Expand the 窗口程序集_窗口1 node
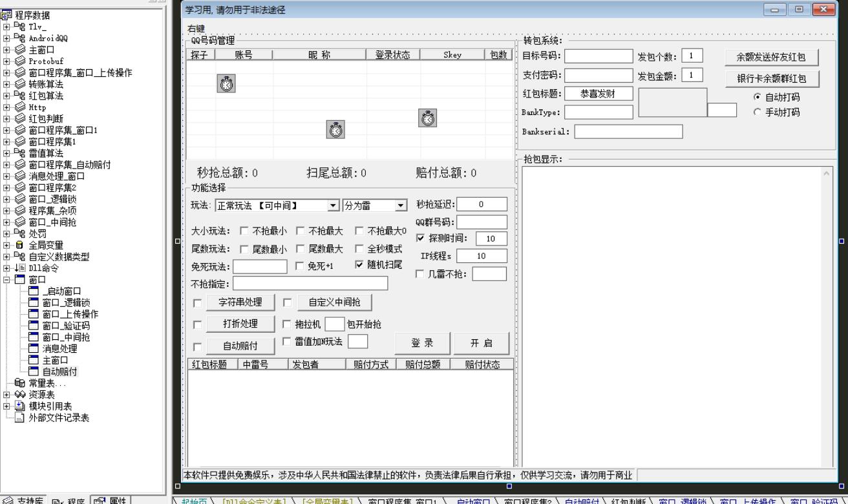Screen dimensions: 848x504 [x=7, y=131]
